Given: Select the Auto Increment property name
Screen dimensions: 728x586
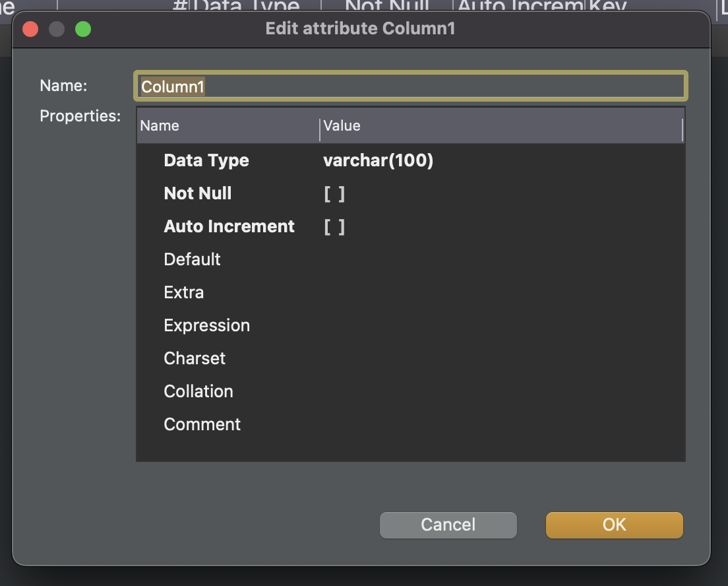Looking at the screenshot, I should tap(229, 226).
